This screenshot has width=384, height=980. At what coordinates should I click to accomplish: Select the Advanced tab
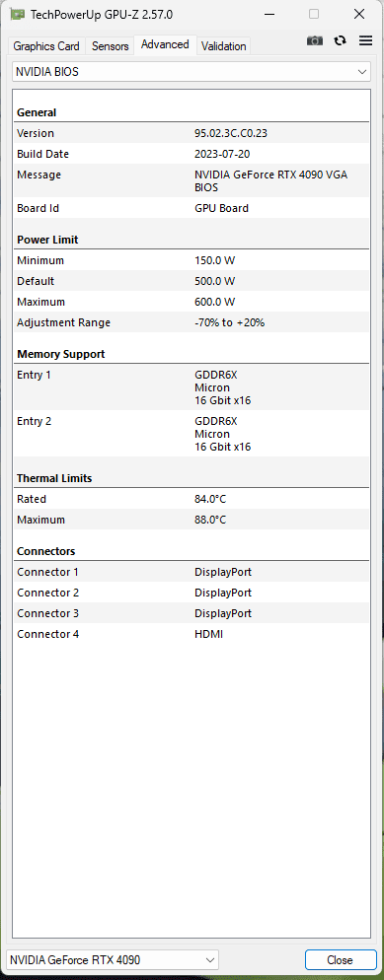click(165, 44)
